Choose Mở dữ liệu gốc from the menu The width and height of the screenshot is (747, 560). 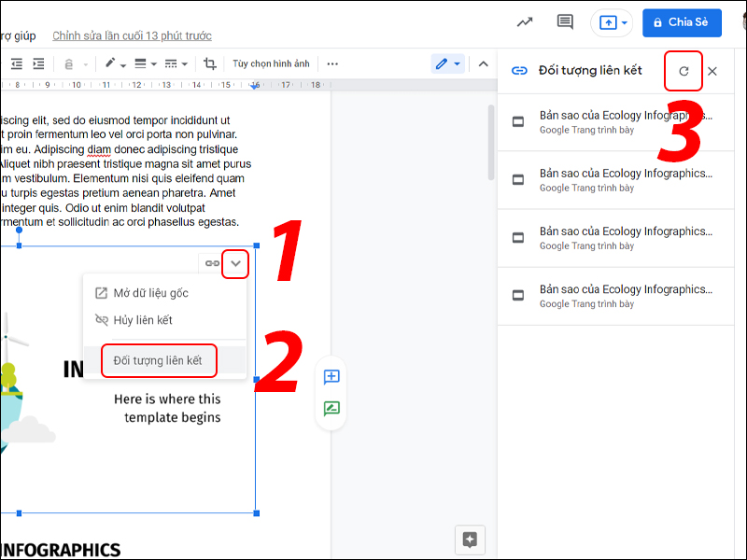coord(165,293)
